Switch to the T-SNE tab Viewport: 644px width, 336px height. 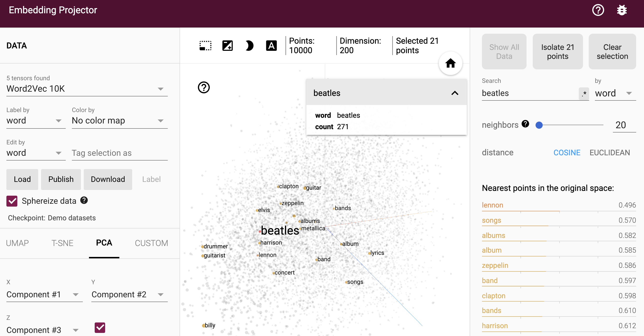[62, 243]
